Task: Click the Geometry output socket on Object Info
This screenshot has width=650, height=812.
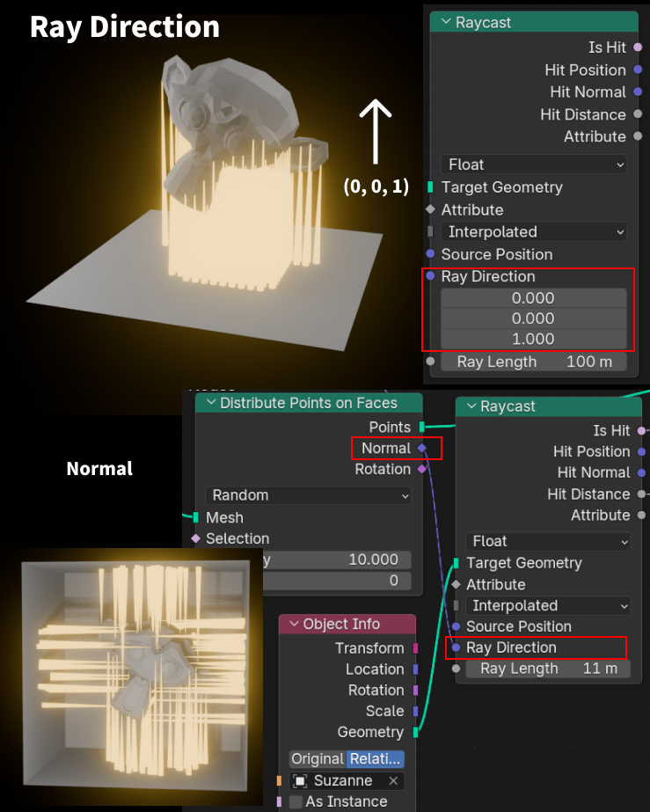Action: 415,732
